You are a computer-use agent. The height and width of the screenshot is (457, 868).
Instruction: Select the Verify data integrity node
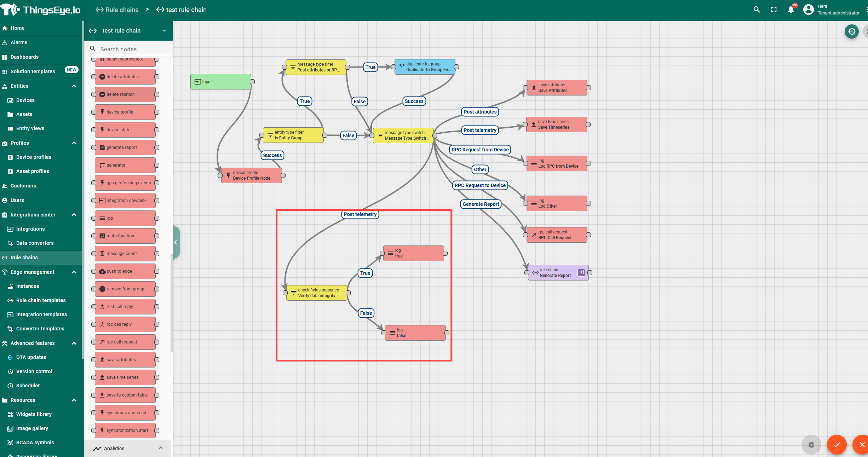click(316, 293)
